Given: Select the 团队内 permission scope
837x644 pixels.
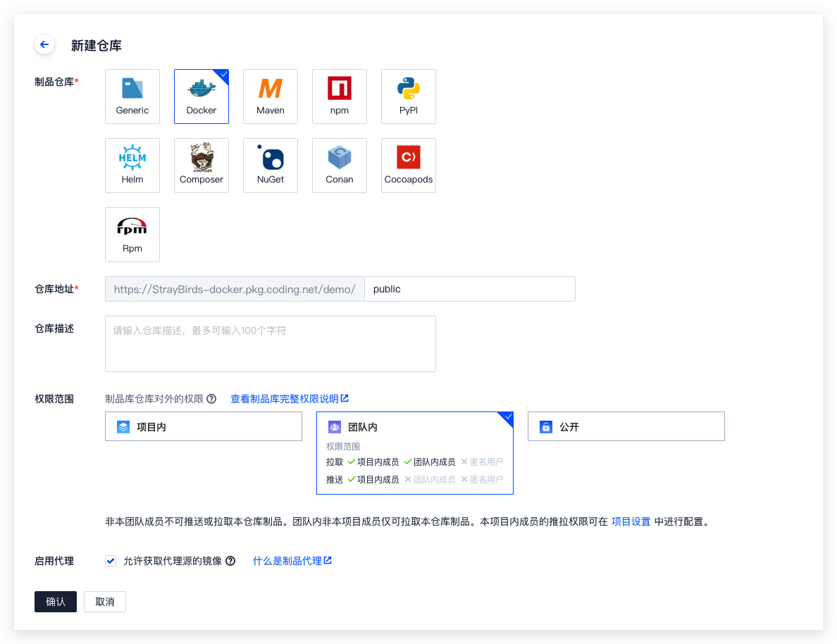Looking at the screenshot, I should (x=415, y=453).
